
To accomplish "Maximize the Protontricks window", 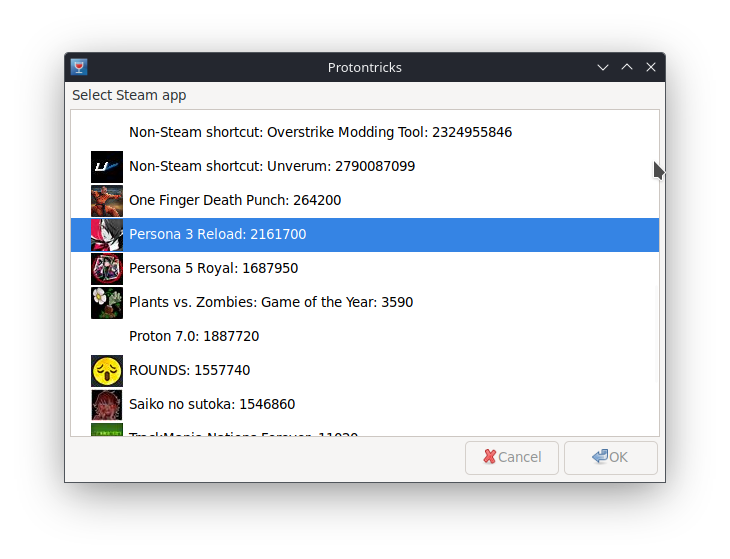I will [x=627, y=67].
